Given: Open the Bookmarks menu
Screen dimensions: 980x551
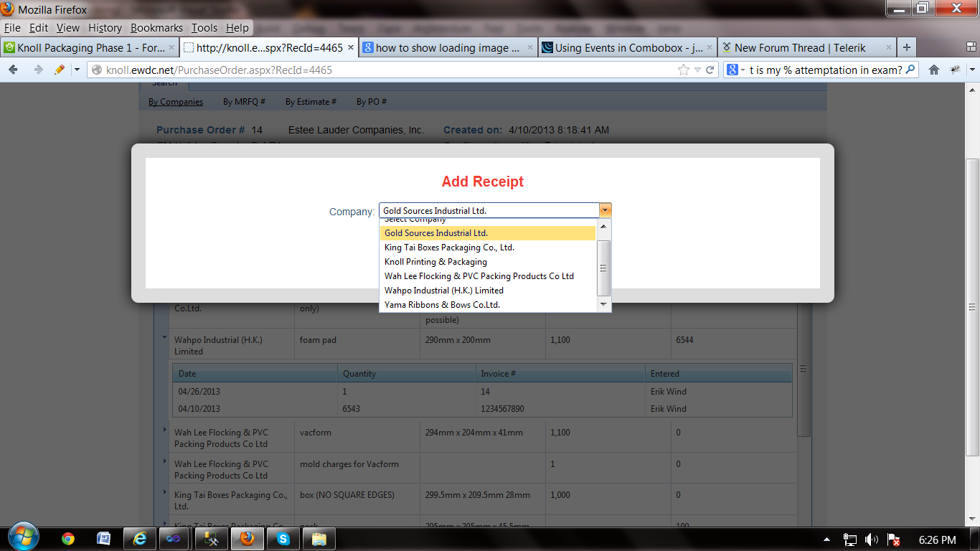Looking at the screenshot, I should click(x=156, y=28).
